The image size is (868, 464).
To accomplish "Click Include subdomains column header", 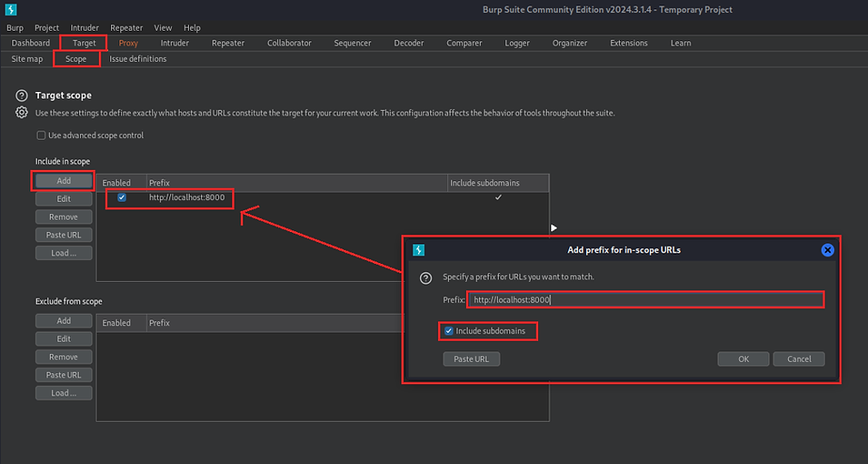I will 498,183.
